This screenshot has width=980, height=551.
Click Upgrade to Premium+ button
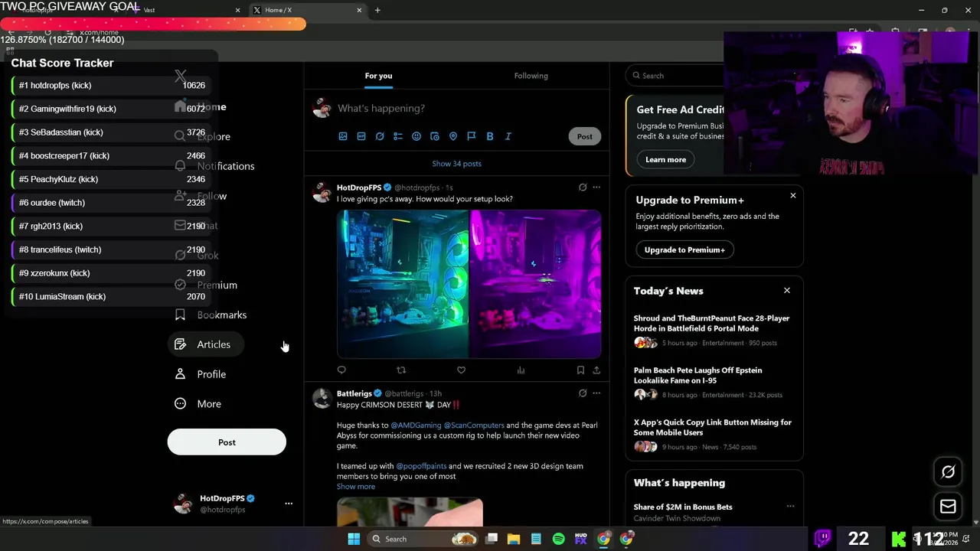684,249
